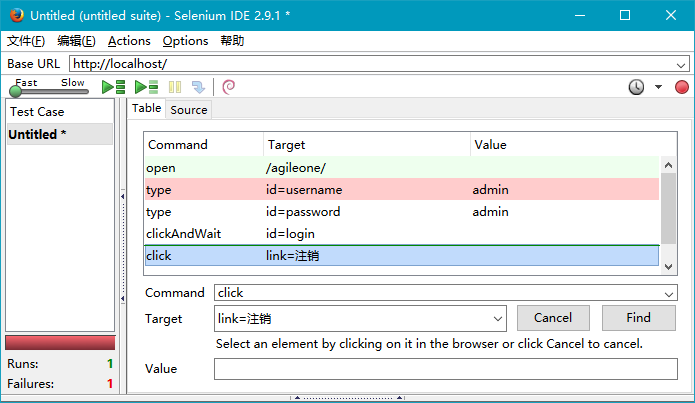
Task: Click the upper sidebar collapse arrow
Action: [x=122, y=196]
